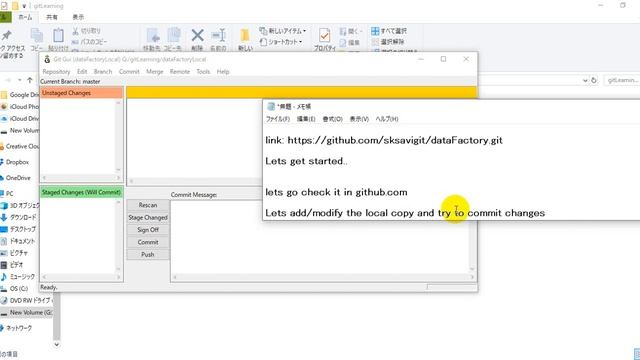Select ビデオ in Explorer sidebar

[12, 264]
